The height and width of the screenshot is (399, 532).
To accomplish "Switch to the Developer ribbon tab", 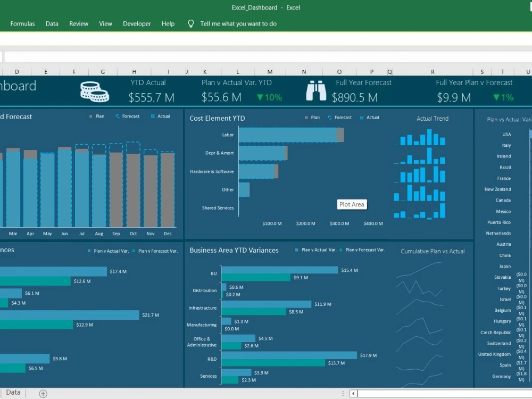I will coord(137,23).
